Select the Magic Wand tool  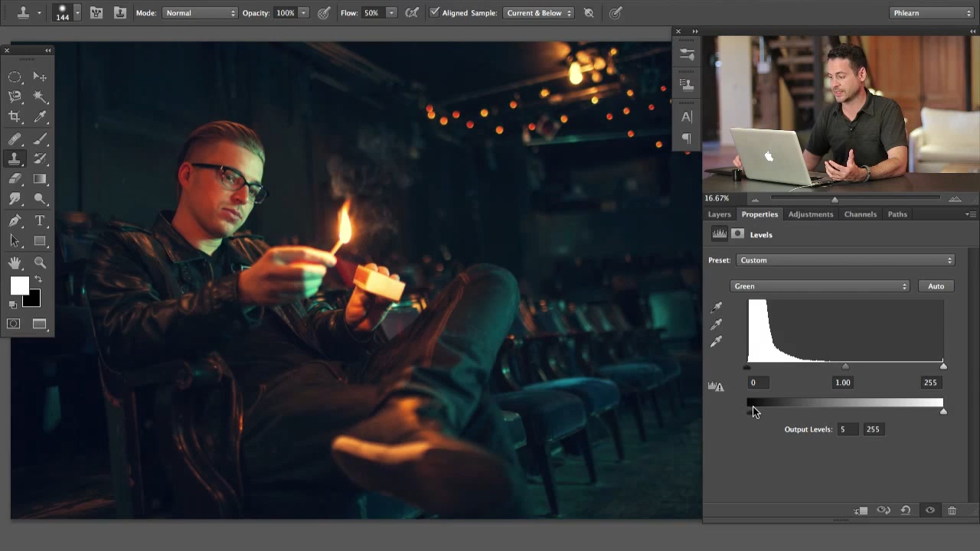pyautogui.click(x=40, y=96)
